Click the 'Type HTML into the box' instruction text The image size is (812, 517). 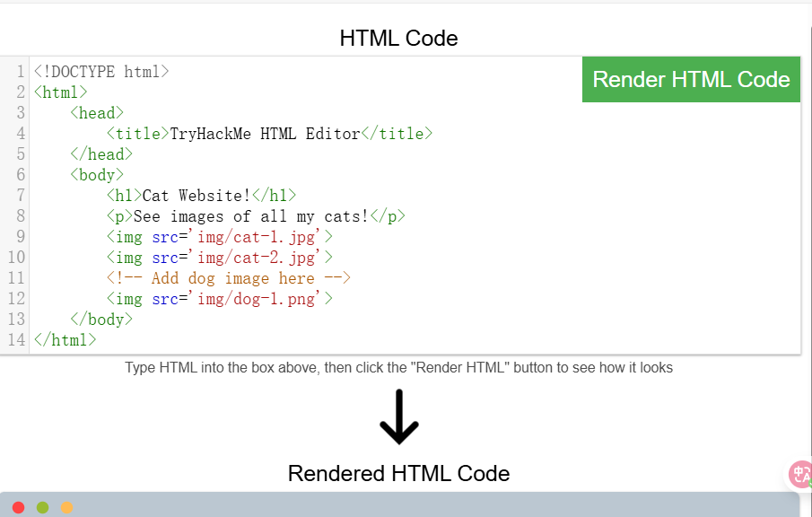(x=398, y=367)
